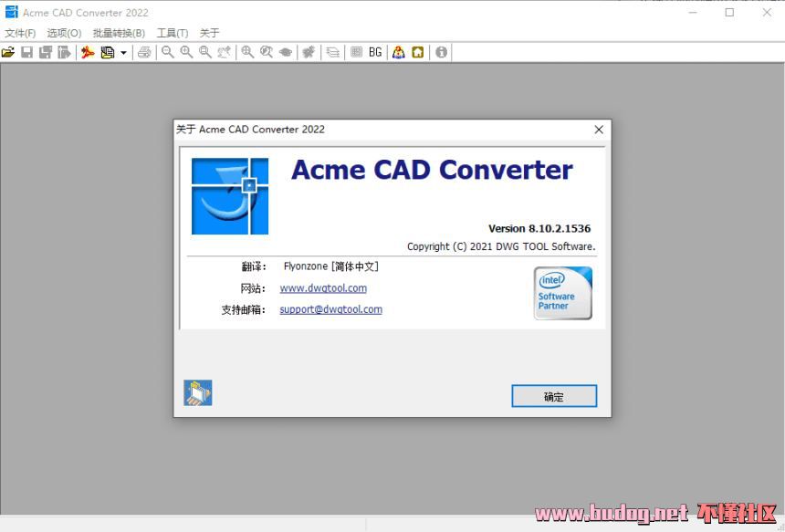The height and width of the screenshot is (532, 785).
Task: Click the Register user icon
Action: tap(399, 52)
